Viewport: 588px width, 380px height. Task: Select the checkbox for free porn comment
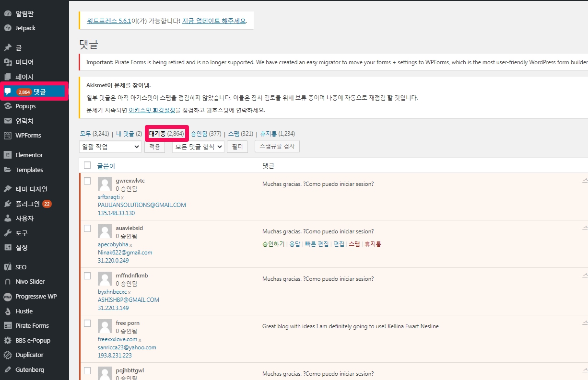tap(87, 323)
